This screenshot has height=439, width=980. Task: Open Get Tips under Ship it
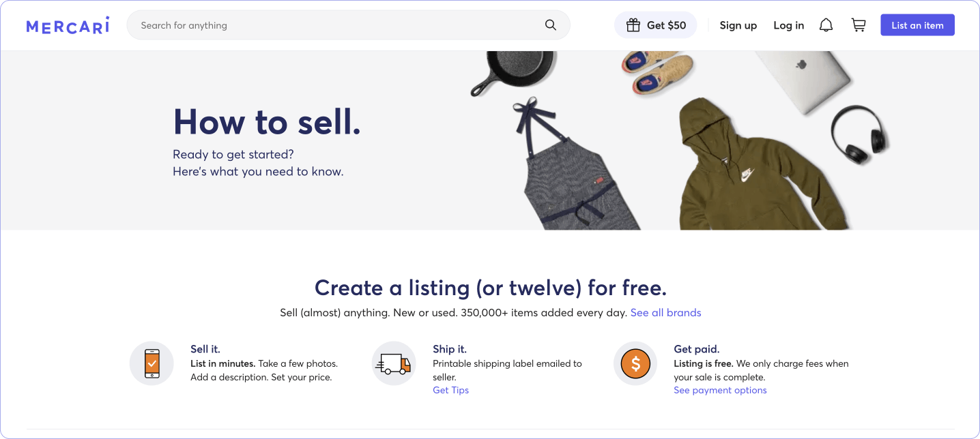click(x=450, y=390)
